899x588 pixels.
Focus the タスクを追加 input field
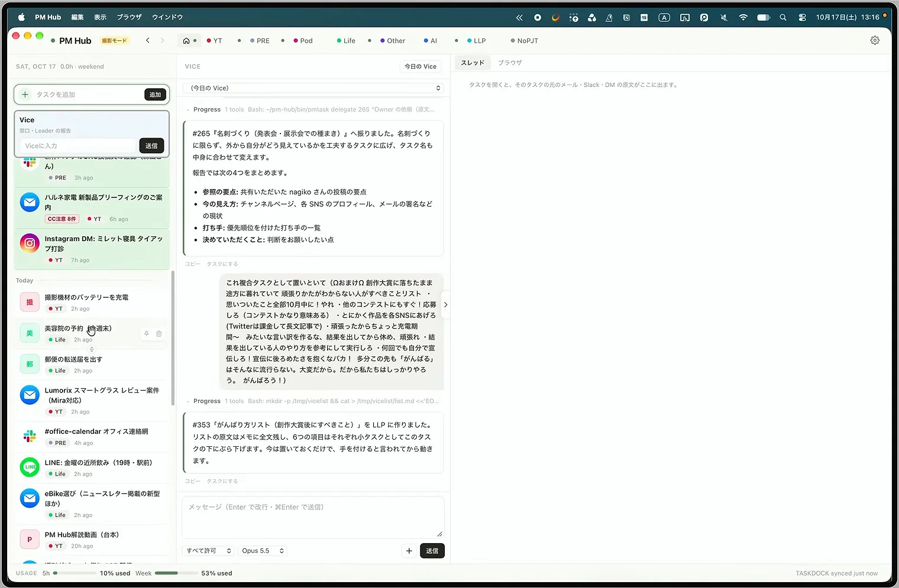[89, 95]
